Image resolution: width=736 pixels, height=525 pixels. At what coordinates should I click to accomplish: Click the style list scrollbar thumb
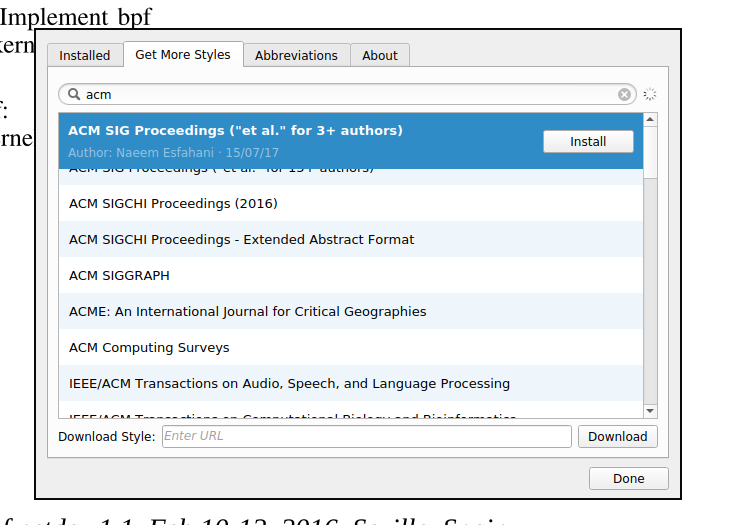[650, 152]
